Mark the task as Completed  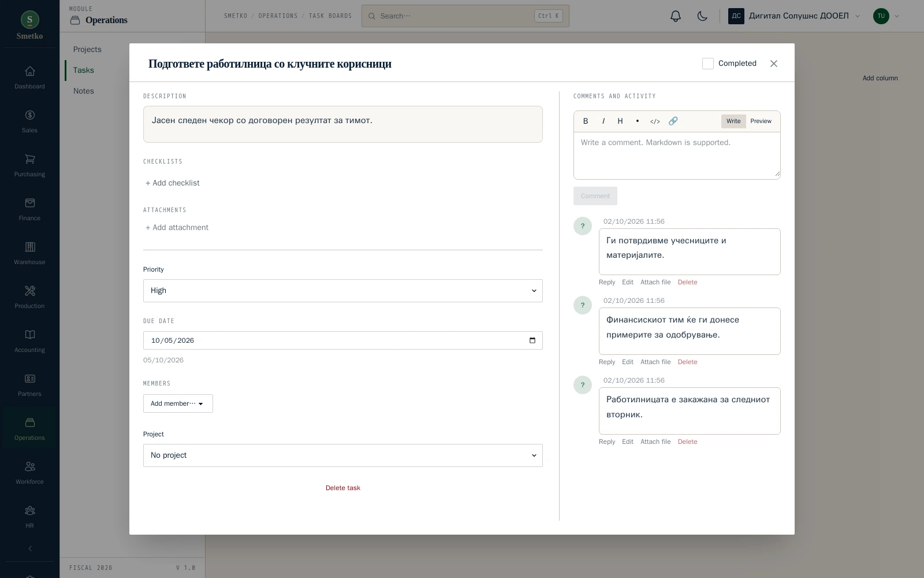pyautogui.click(x=708, y=64)
